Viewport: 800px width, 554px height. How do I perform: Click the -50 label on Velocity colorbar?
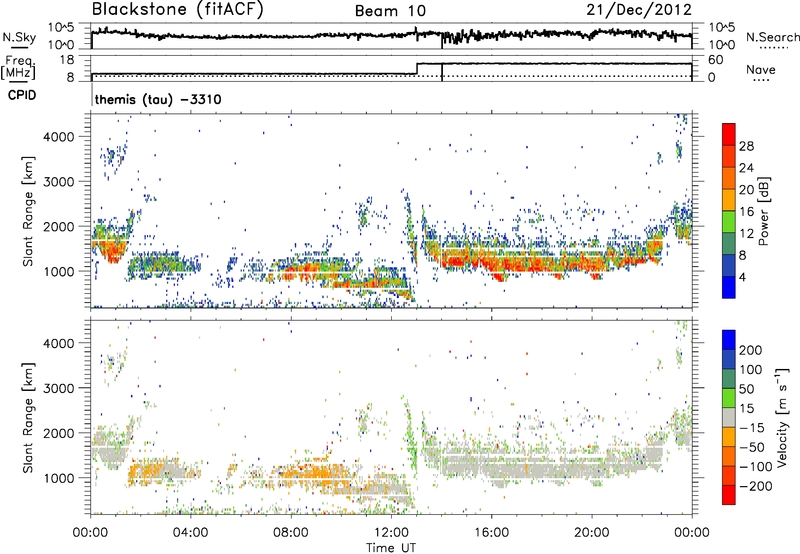click(x=752, y=447)
